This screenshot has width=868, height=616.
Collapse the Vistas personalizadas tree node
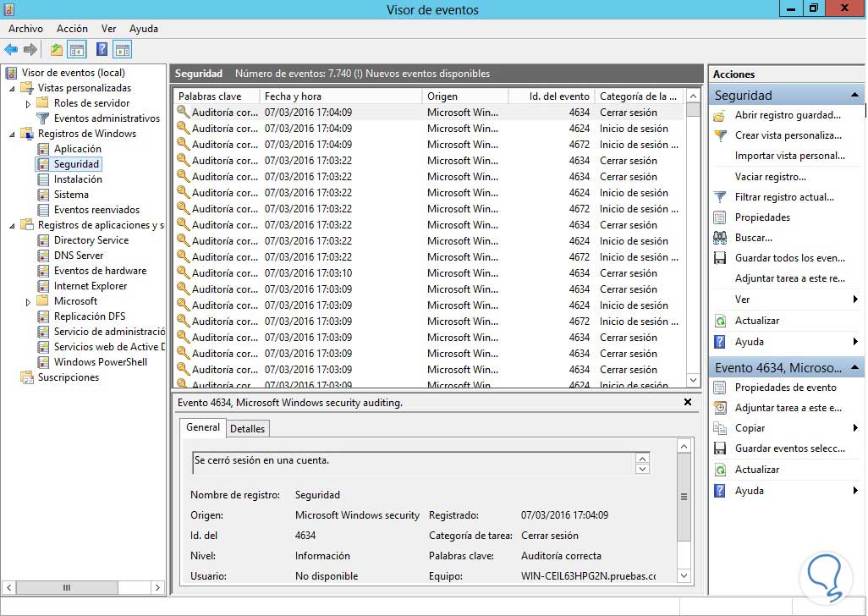(x=12, y=89)
